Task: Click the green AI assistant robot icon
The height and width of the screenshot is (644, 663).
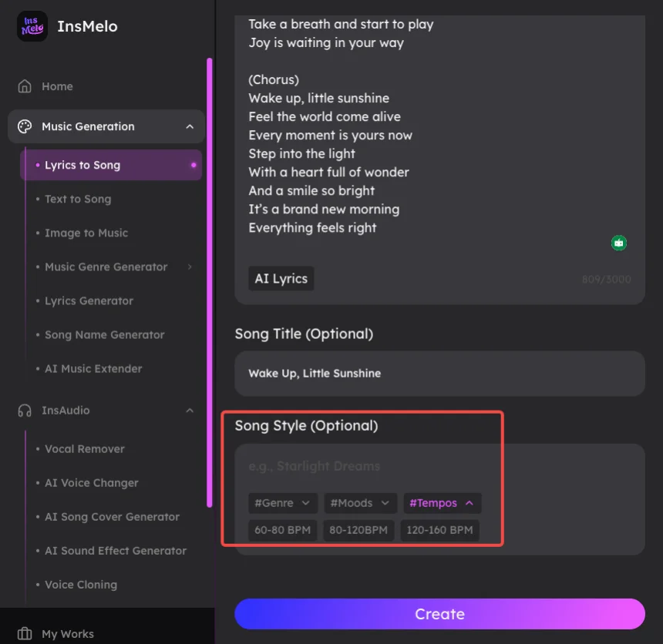Action: click(618, 243)
